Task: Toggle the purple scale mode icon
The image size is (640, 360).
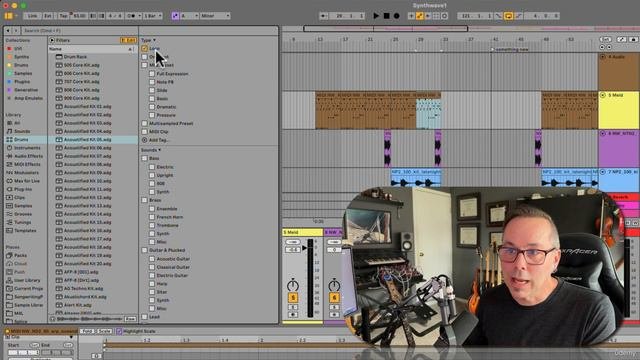Action: click(175, 16)
